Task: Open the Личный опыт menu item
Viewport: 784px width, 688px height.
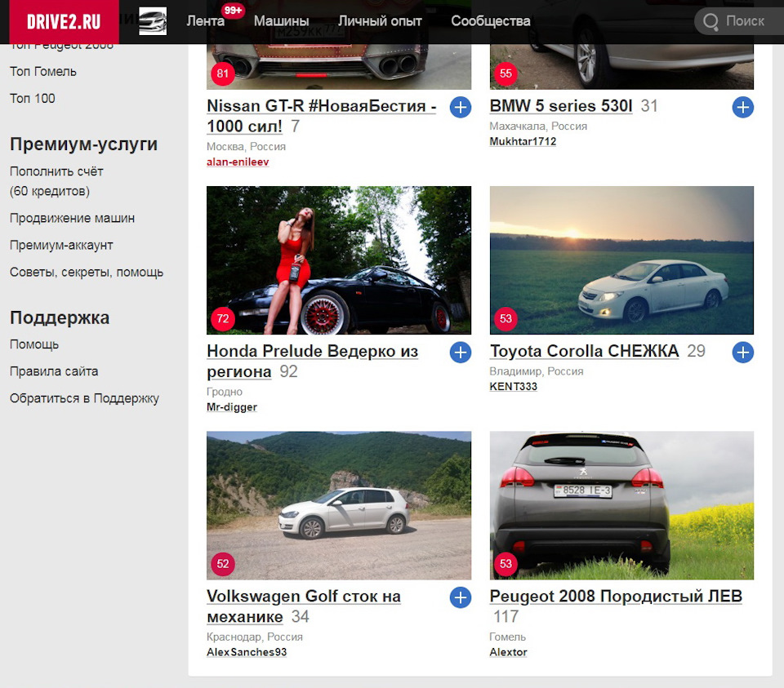Action: (380, 21)
